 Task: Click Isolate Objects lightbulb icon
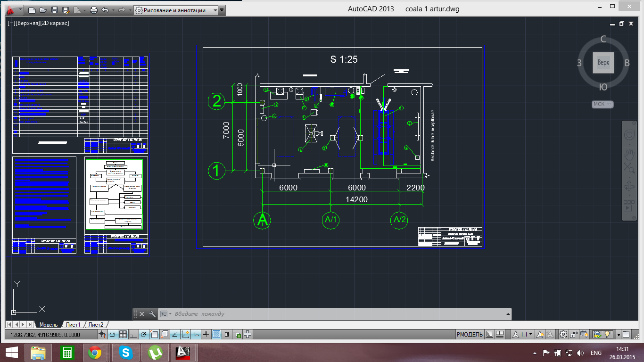pos(607,334)
